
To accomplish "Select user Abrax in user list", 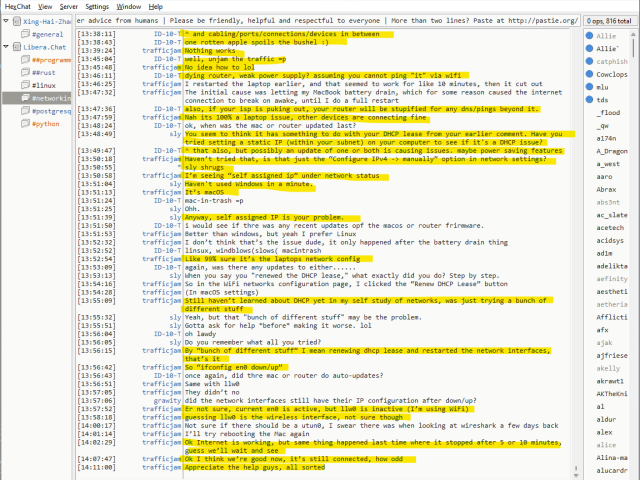I will 606,189.
